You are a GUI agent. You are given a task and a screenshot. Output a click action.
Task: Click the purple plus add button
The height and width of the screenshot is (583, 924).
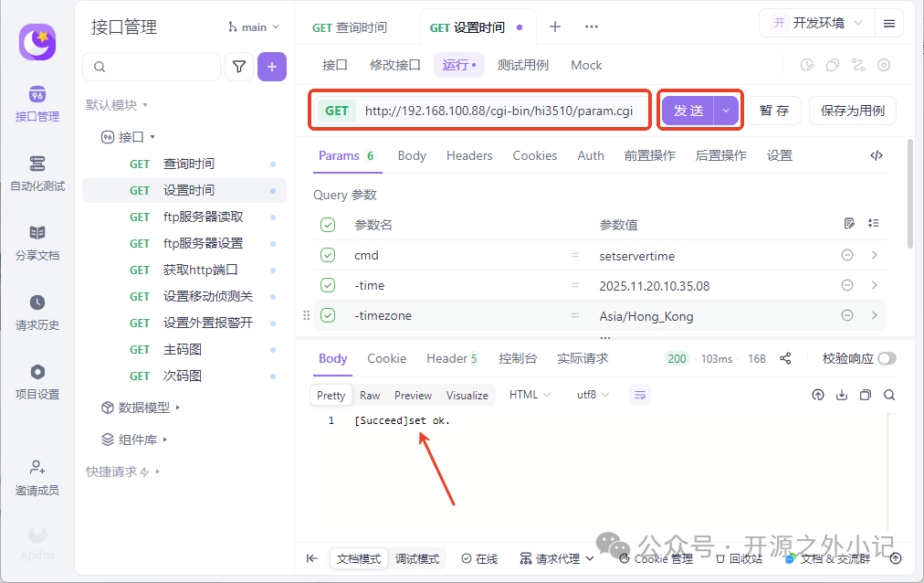pos(272,67)
